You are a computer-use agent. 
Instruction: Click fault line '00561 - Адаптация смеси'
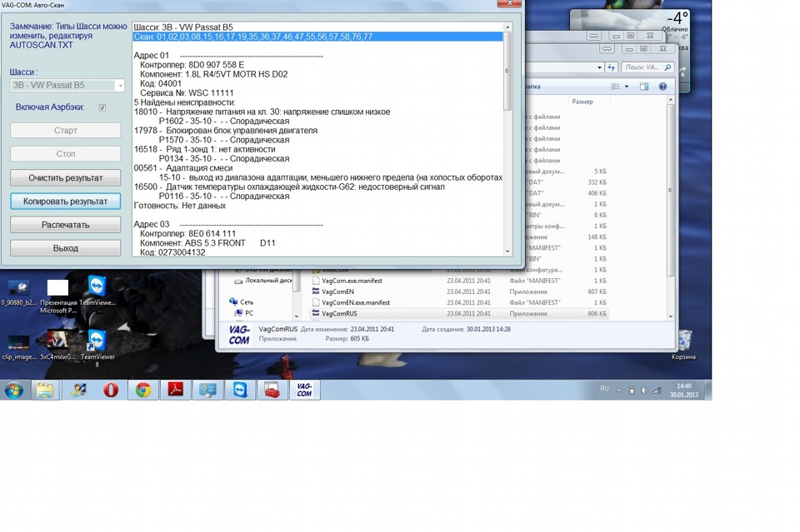point(183,168)
